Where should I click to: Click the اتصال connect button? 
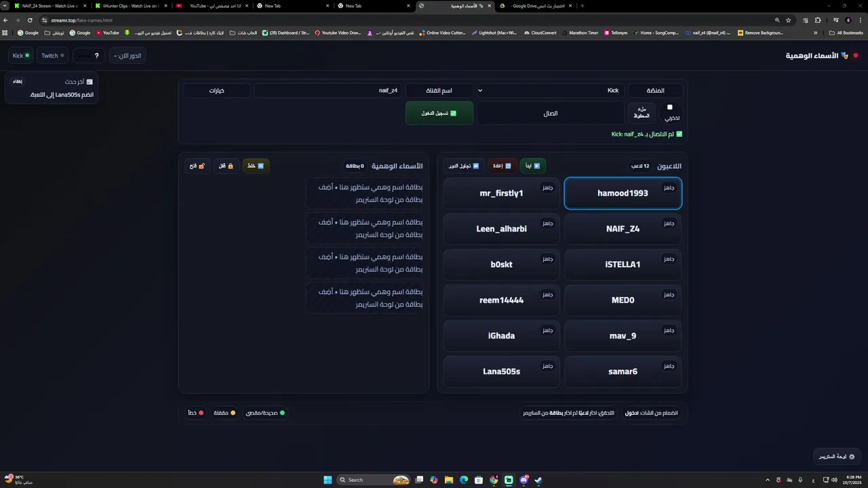coord(550,113)
